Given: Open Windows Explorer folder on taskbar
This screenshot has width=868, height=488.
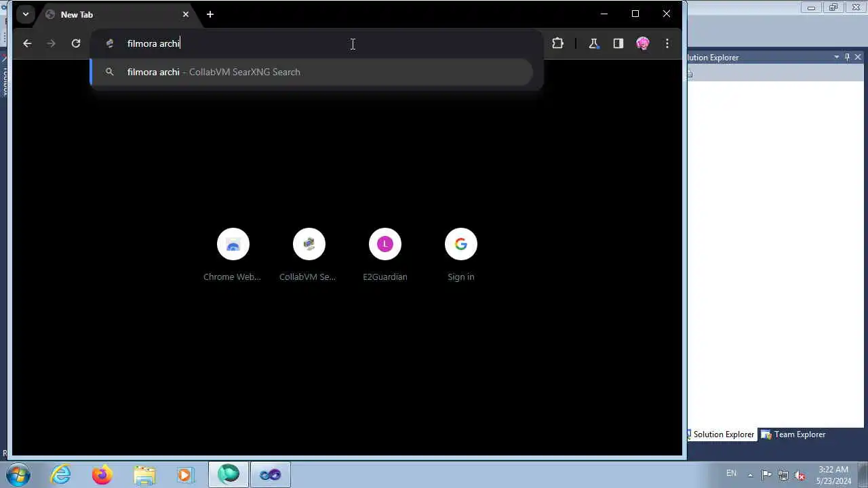Looking at the screenshot, I should tap(144, 475).
